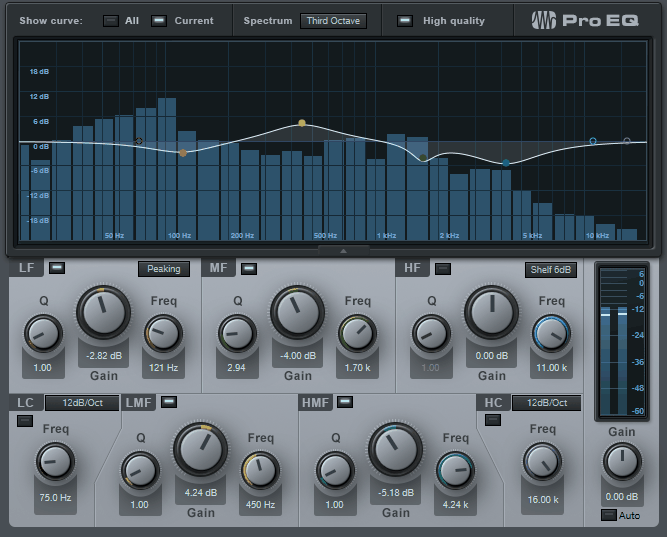Select the output Gain value 0.00 dB
Image resolution: width=667 pixels, height=537 pixels.
coord(621,497)
